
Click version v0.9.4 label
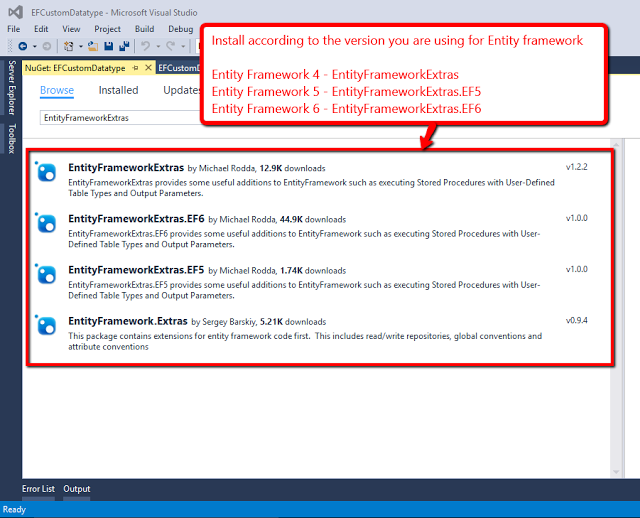point(577,320)
